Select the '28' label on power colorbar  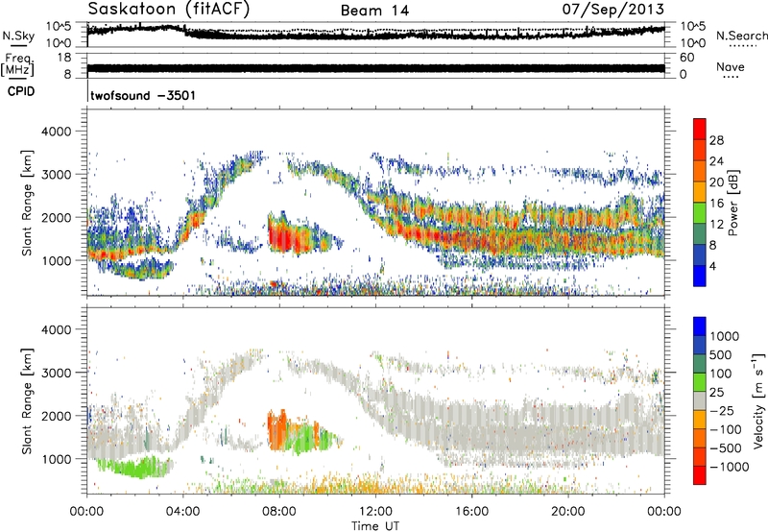click(x=716, y=140)
